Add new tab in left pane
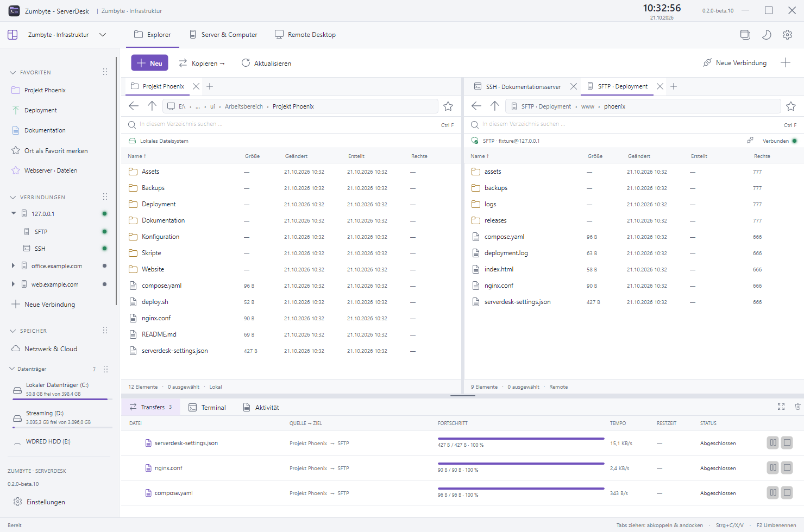Screen dimensions: 804x532 pos(210,86)
